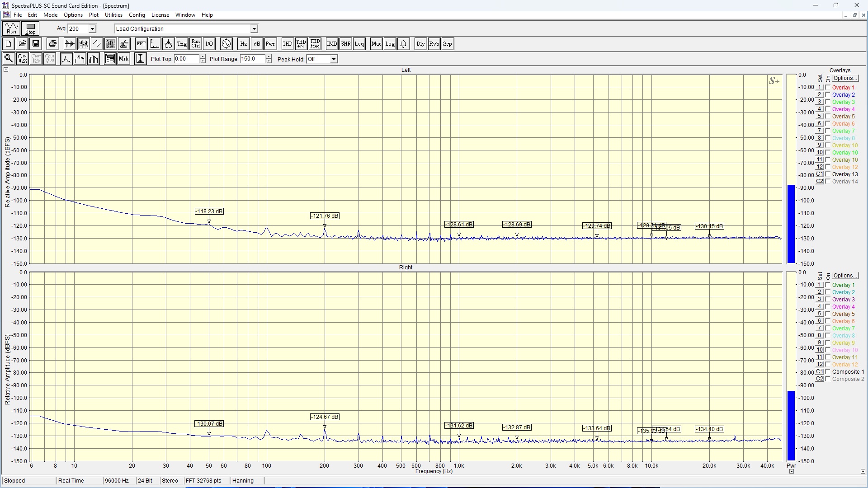Screen dimensions: 868x488
Task: Open the Scp scope utility icon
Action: coord(448,44)
